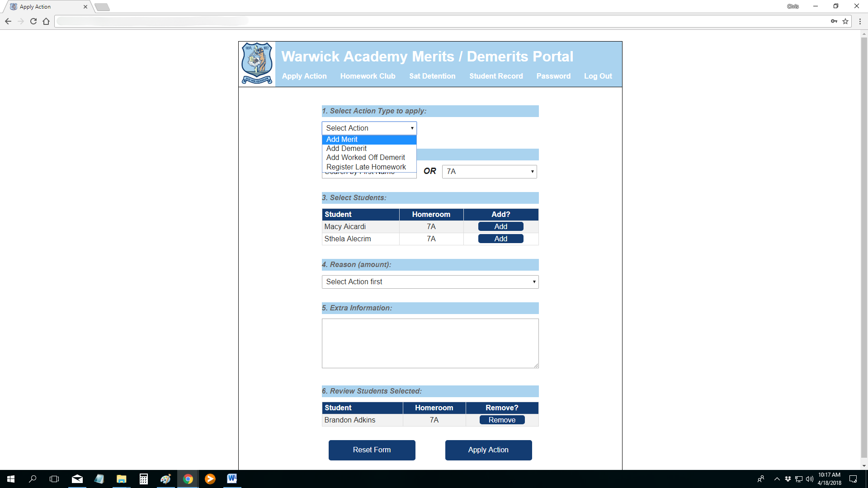Show hidden system tray icons
The image size is (868, 488).
coord(777,479)
